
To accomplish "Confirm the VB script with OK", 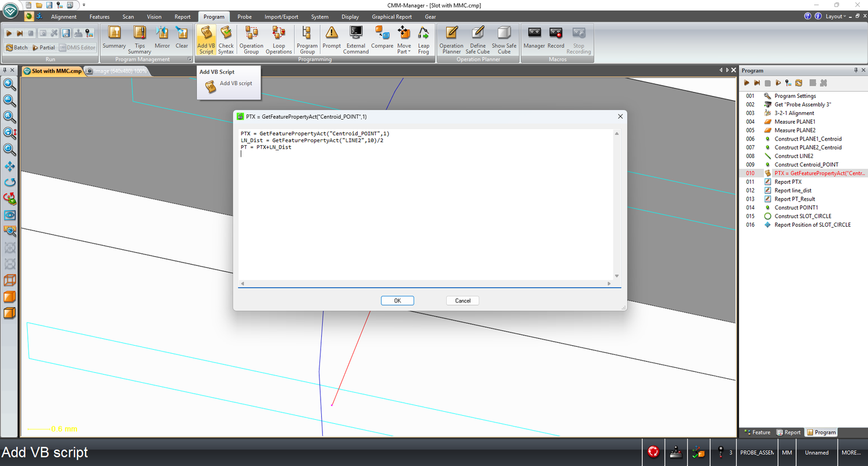I will coord(398,300).
